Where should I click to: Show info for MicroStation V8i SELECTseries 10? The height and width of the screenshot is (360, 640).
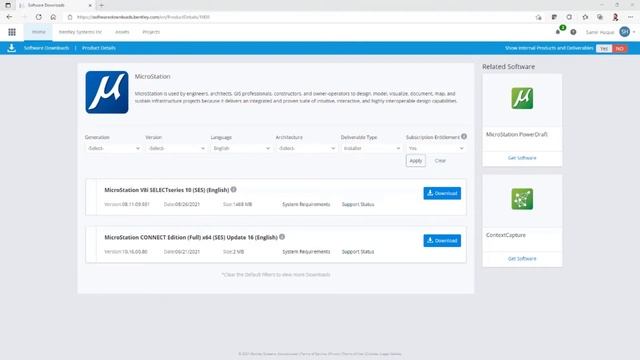[x=233, y=189]
